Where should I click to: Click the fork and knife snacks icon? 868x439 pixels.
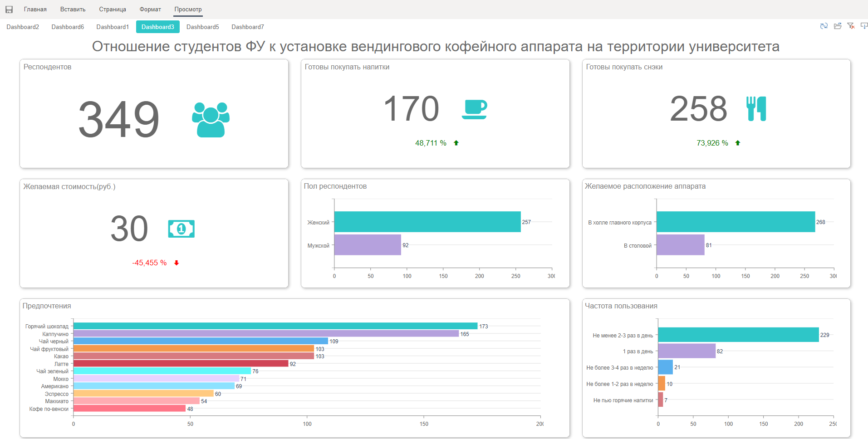click(756, 109)
